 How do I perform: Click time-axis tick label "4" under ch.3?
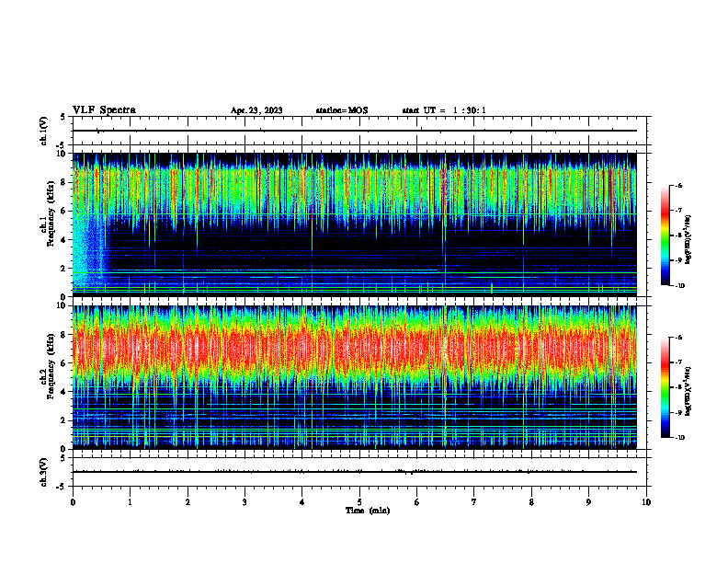coord(302,502)
